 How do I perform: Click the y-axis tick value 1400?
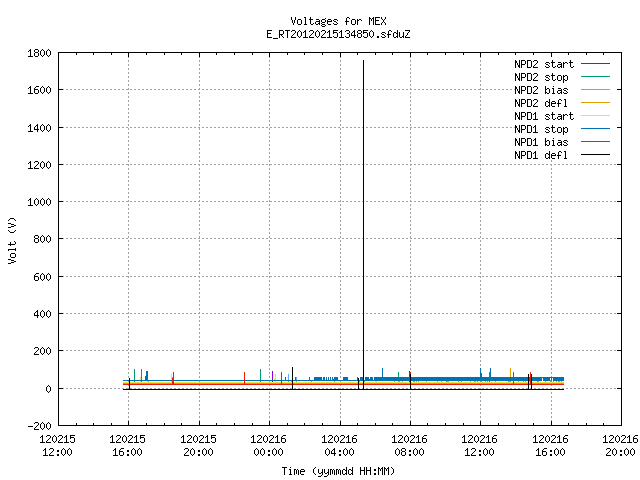tap(39, 128)
